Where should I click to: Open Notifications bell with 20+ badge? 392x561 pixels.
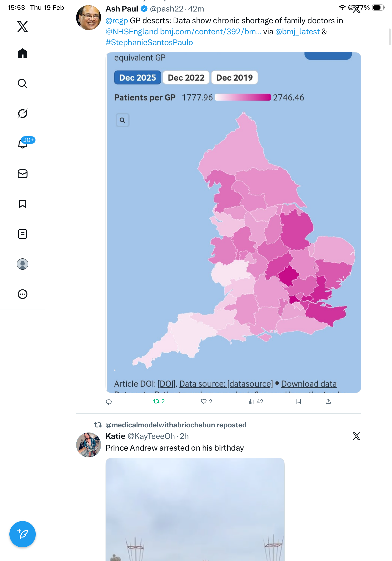point(23,144)
